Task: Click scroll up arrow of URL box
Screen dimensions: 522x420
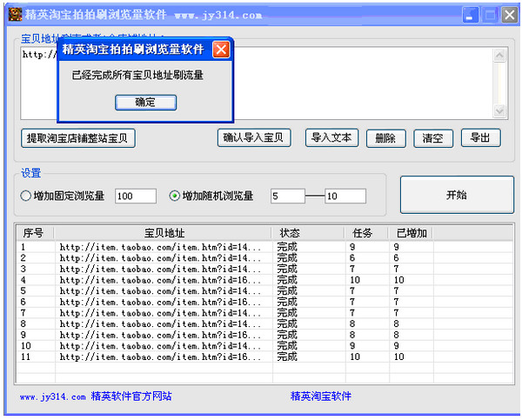Action: coord(499,56)
